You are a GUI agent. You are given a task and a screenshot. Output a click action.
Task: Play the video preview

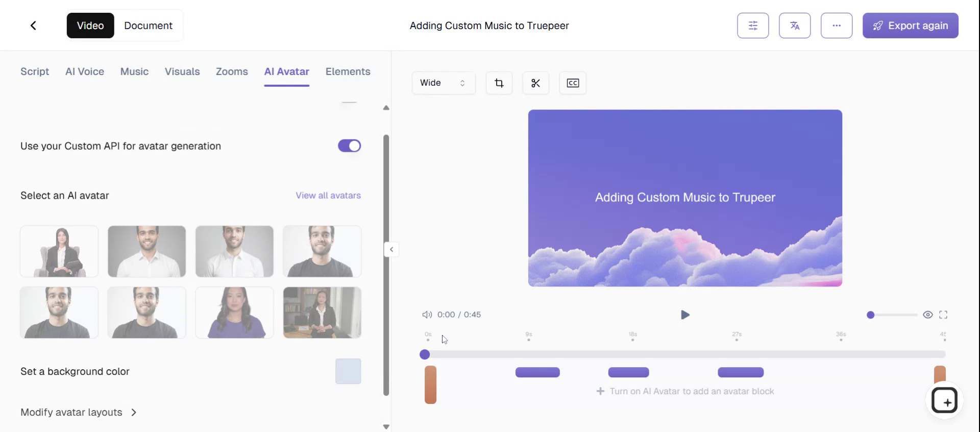point(685,315)
